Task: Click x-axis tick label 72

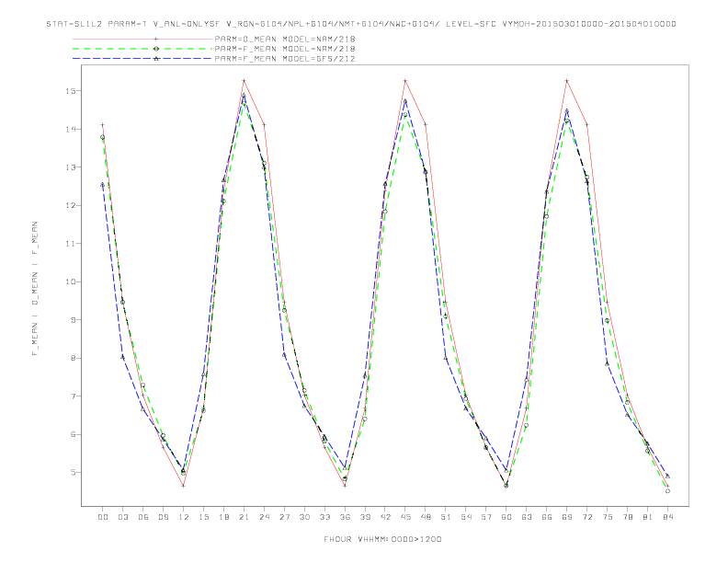Action: click(x=586, y=517)
